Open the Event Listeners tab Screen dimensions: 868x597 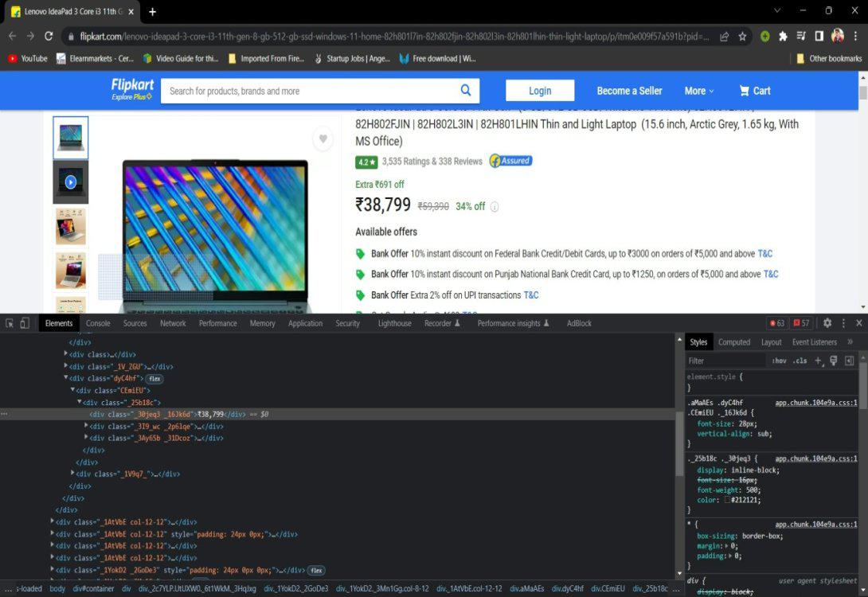[815, 342]
